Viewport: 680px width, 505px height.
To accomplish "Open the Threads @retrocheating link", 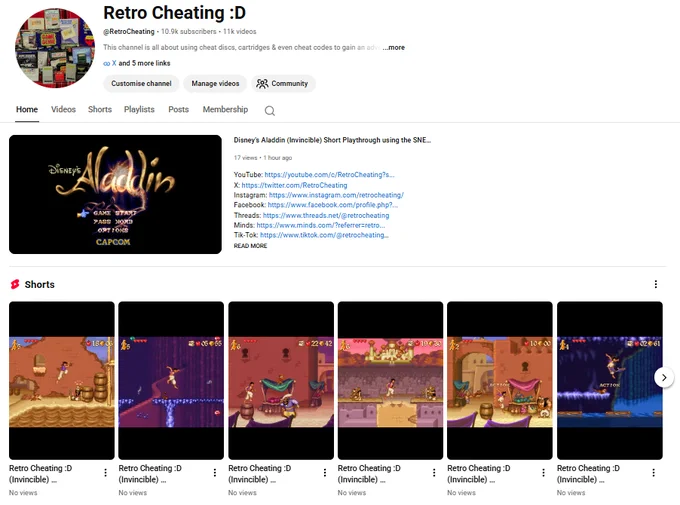I will [326, 215].
